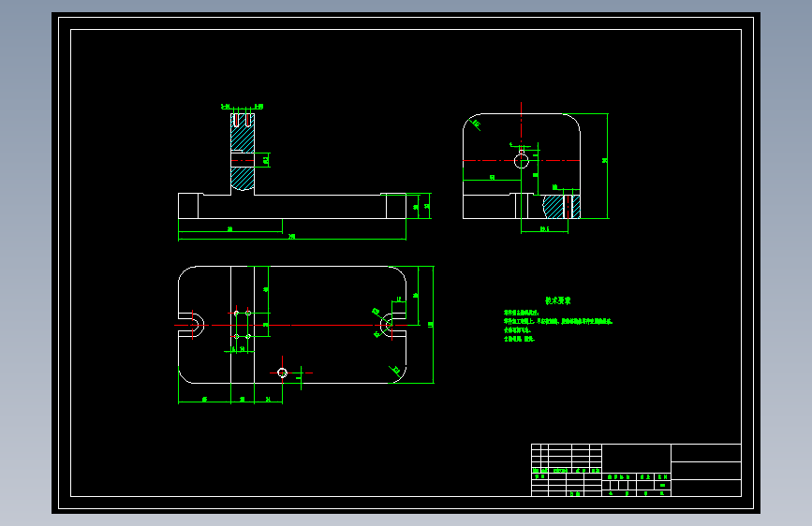Select the upper hatched section of the front view post
This screenshot has width=812, height=526.
tap(243, 133)
